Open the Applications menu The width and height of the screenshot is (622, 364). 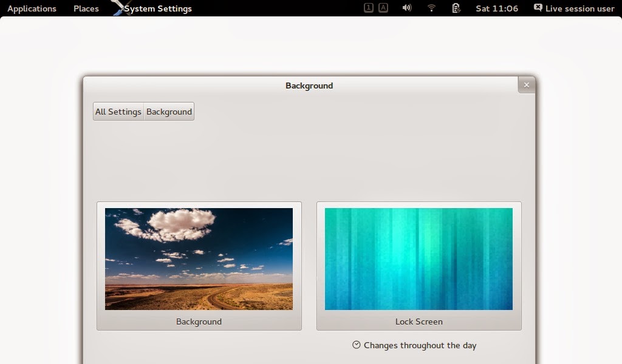click(32, 8)
